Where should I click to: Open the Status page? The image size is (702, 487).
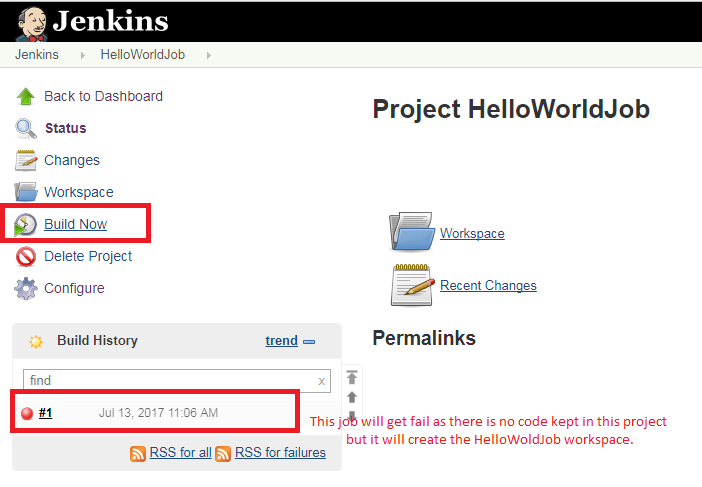pyautogui.click(x=65, y=128)
